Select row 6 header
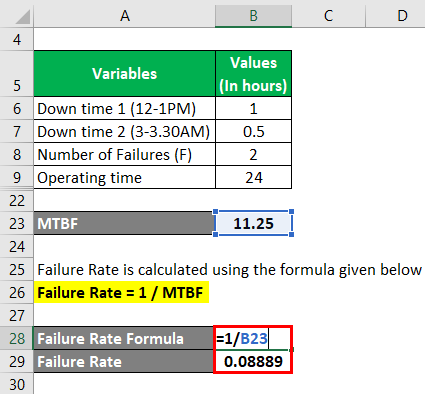425x394 pixels. coord(17,108)
